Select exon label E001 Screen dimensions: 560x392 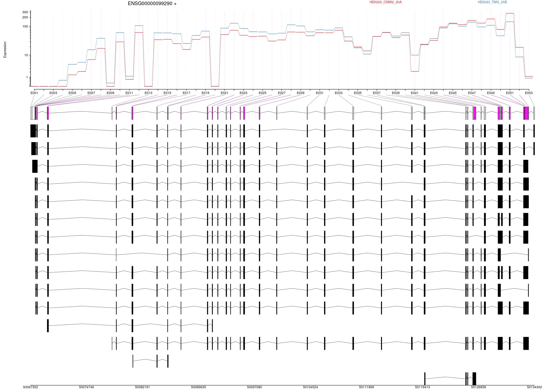pos(34,93)
